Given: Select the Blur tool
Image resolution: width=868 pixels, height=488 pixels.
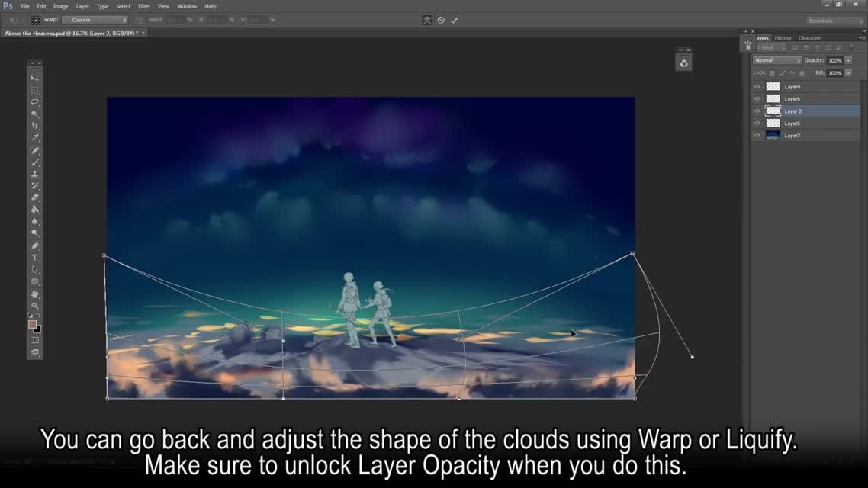Looking at the screenshot, I should click(35, 221).
